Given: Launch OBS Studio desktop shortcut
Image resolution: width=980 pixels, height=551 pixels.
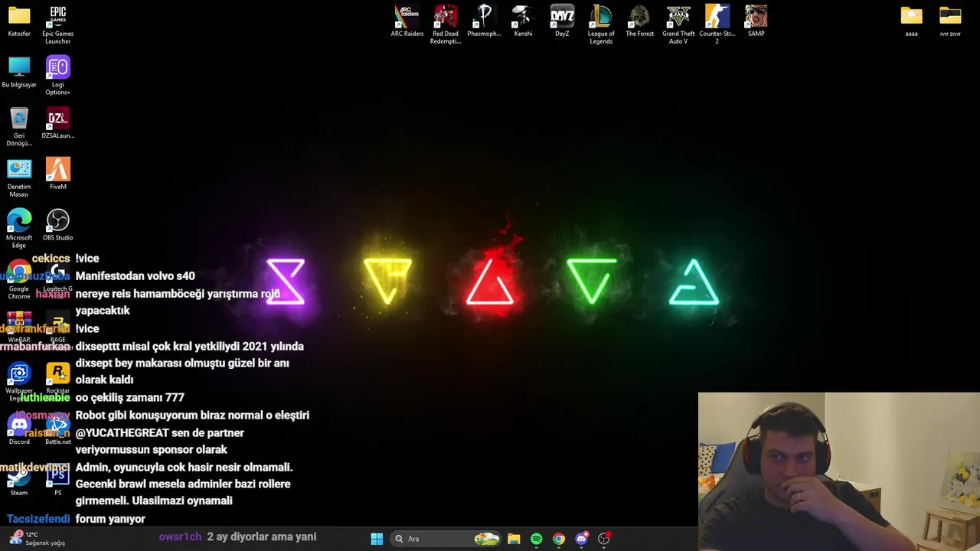Looking at the screenshot, I should [x=57, y=225].
